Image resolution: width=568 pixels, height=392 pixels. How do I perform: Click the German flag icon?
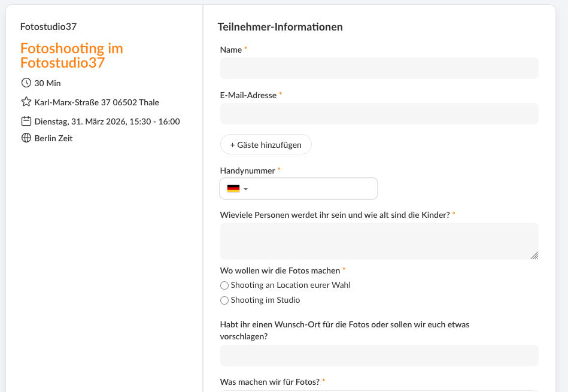pyautogui.click(x=233, y=189)
